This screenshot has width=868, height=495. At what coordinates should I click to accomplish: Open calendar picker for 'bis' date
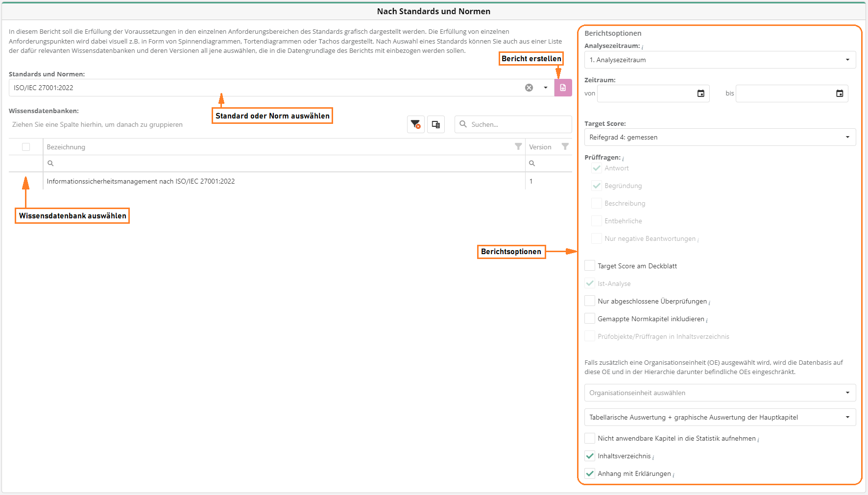tap(839, 94)
